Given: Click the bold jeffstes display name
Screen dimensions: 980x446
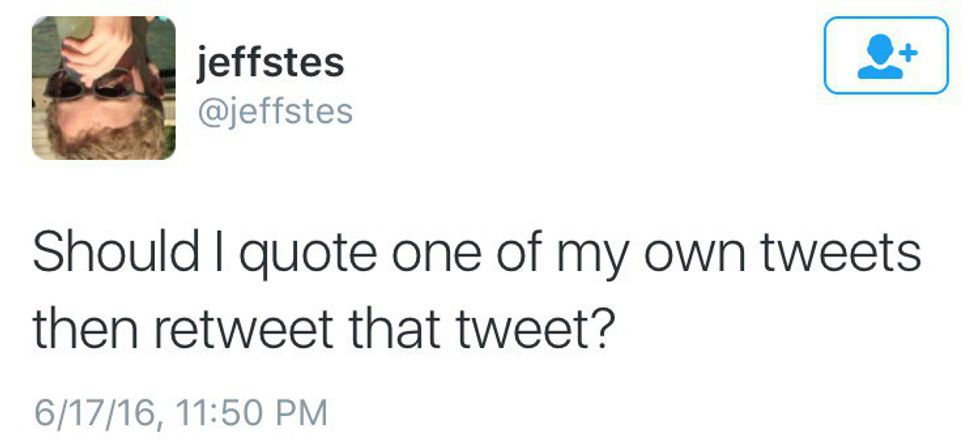Looking at the screenshot, I should click(271, 63).
